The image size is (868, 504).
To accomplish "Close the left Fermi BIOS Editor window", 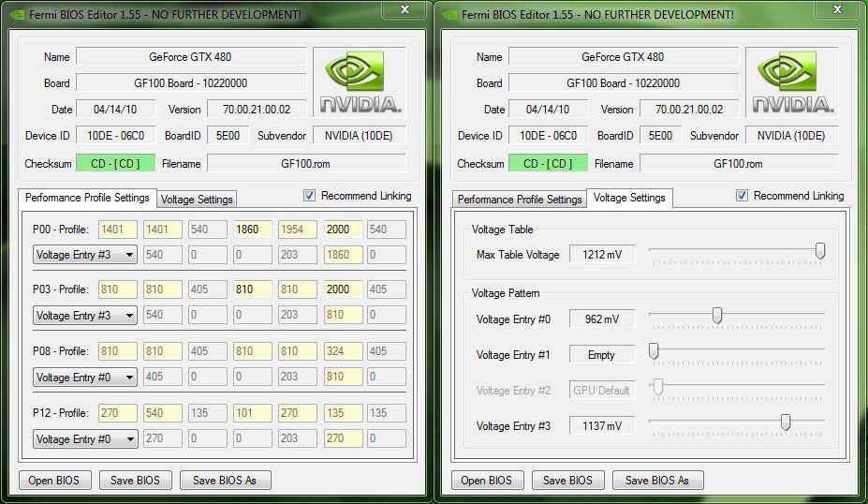I will pos(405,9).
